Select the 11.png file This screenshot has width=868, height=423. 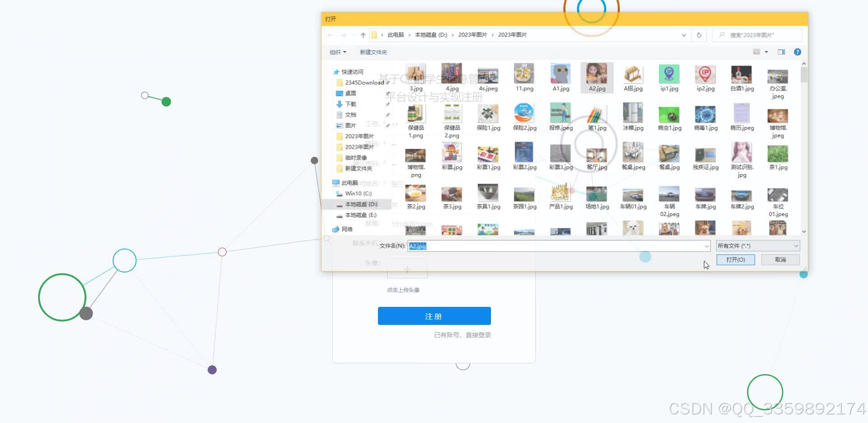tap(524, 77)
